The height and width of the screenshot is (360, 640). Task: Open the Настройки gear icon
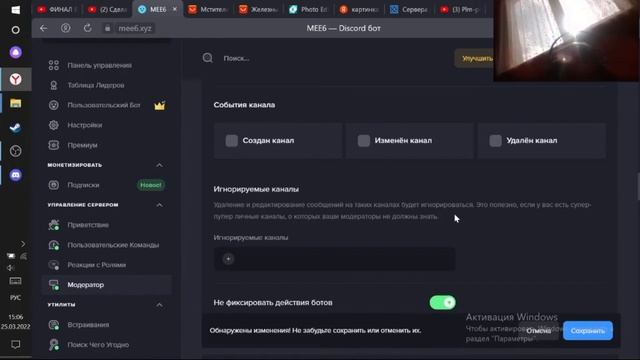pyautogui.click(x=53, y=125)
